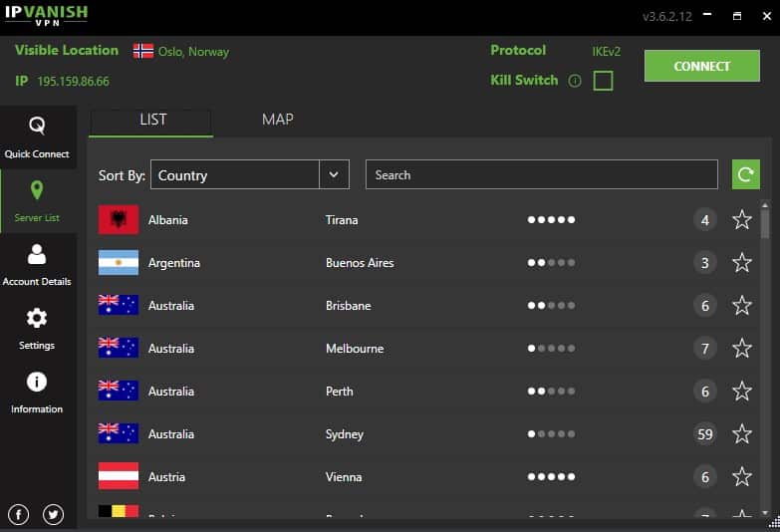Click the Albania flag
The height and width of the screenshot is (532, 780).
click(x=119, y=219)
